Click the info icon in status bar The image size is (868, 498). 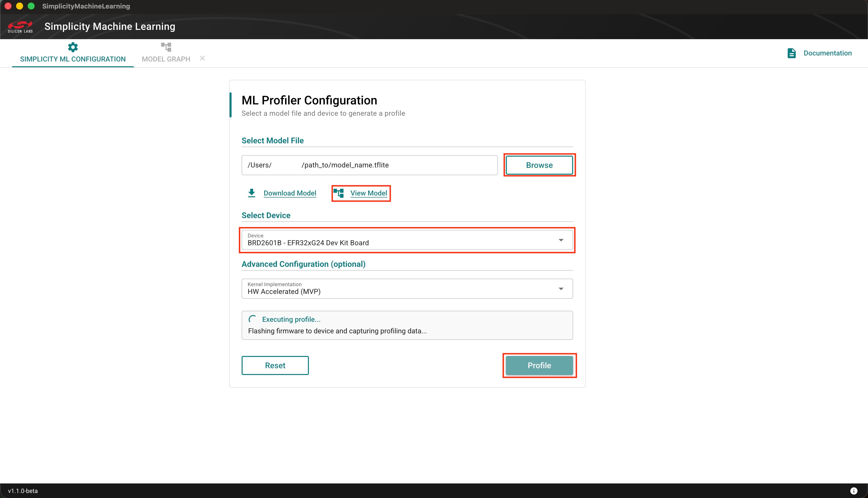click(854, 491)
